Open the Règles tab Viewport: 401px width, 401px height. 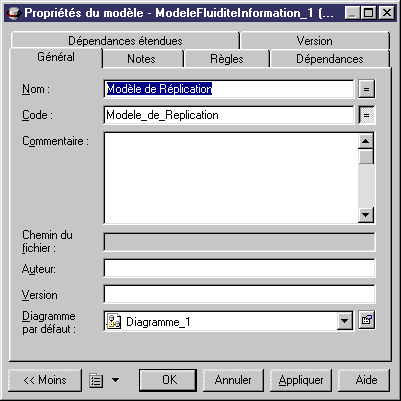click(x=227, y=59)
